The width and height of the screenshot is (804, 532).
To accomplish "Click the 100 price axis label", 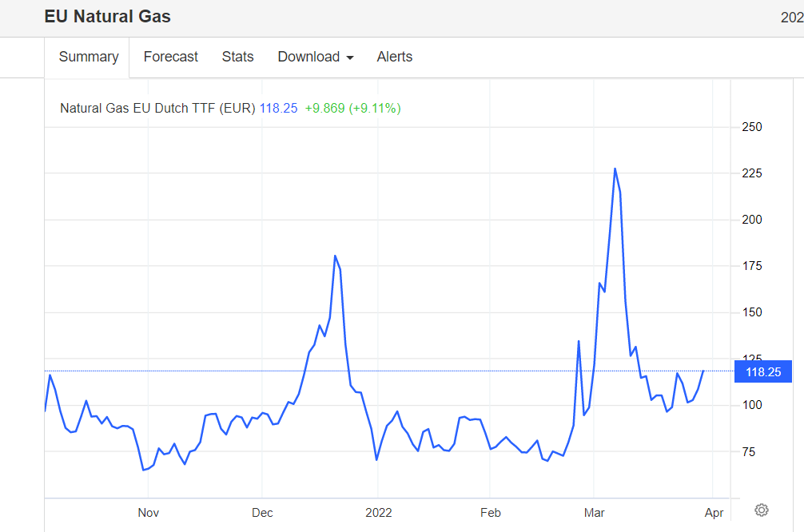I will [x=752, y=405].
